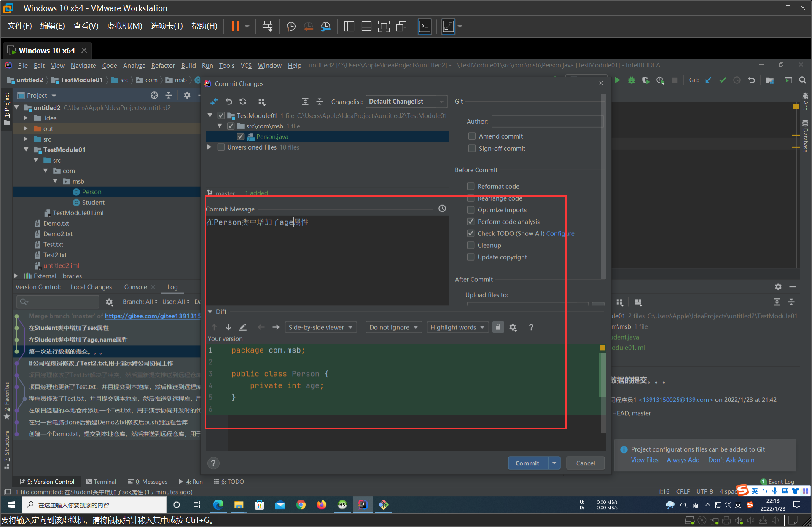This screenshot has height=527, width=812.
Task: Open the VCS menu
Action: 246,65
